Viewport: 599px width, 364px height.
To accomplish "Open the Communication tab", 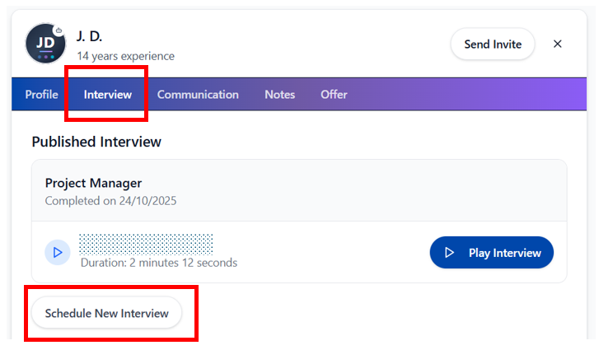I will [x=198, y=95].
